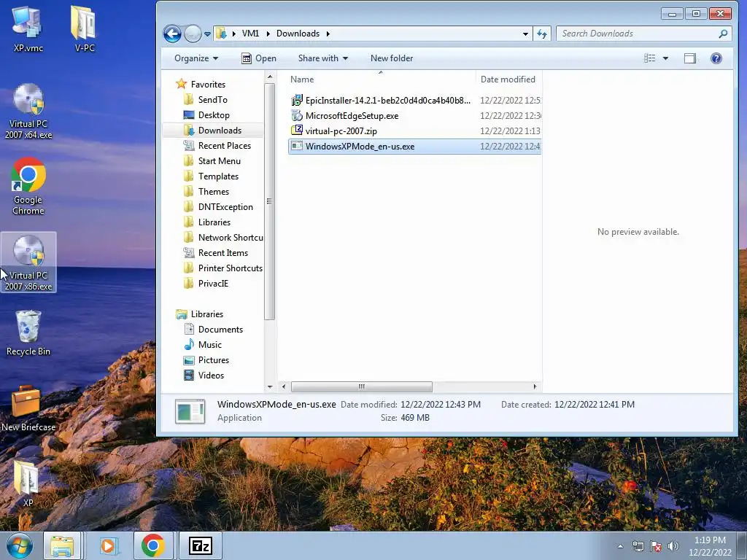Select Start Menu in navigation pane
This screenshot has width=747, height=560.
pos(219,161)
